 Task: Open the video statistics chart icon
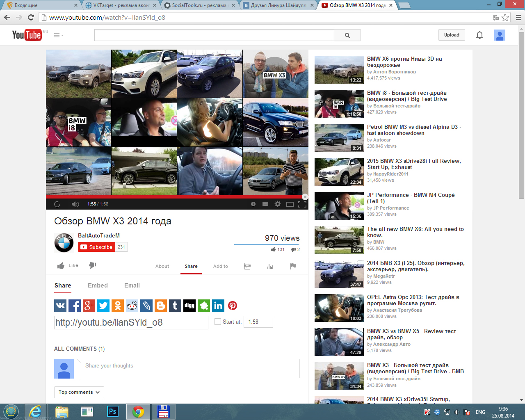tap(270, 266)
